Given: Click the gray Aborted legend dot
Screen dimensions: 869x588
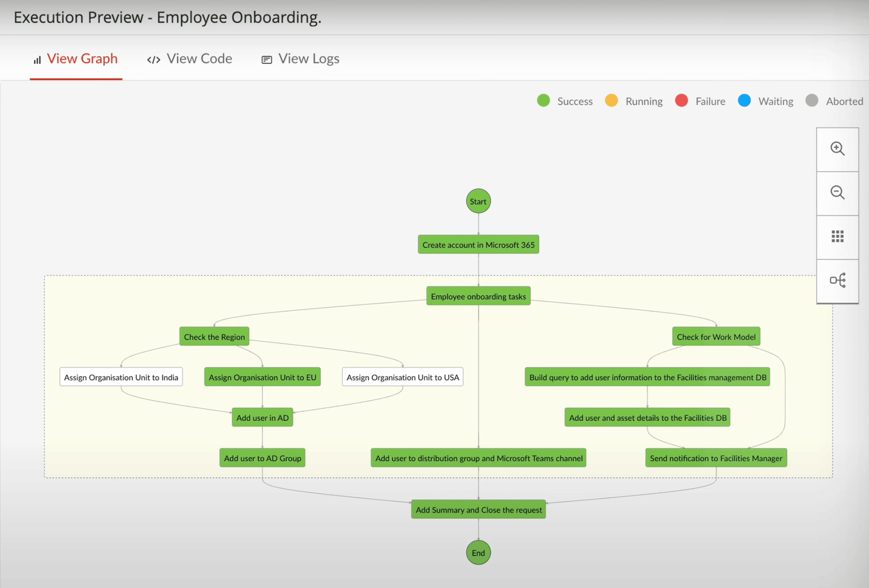Looking at the screenshot, I should click(811, 100).
